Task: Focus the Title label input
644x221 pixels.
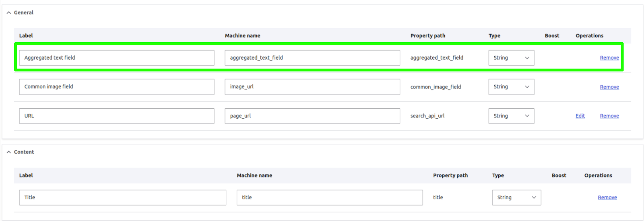Action: 123,198
